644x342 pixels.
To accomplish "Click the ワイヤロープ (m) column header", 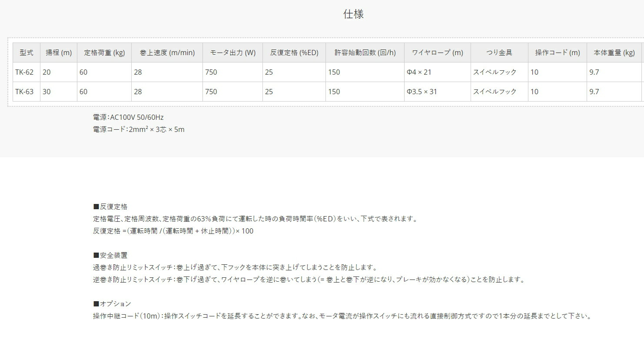I will (437, 52).
